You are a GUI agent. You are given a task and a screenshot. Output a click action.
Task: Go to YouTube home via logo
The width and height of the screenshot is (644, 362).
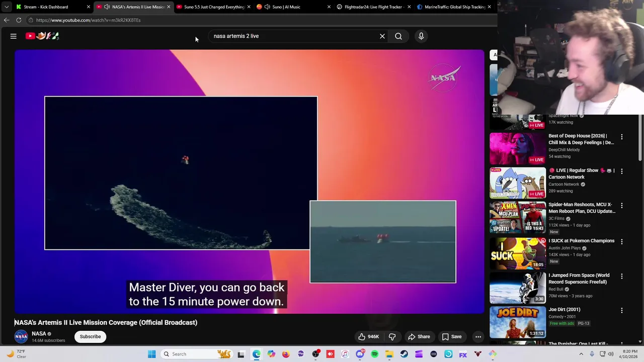pyautogui.click(x=43, y=36)
